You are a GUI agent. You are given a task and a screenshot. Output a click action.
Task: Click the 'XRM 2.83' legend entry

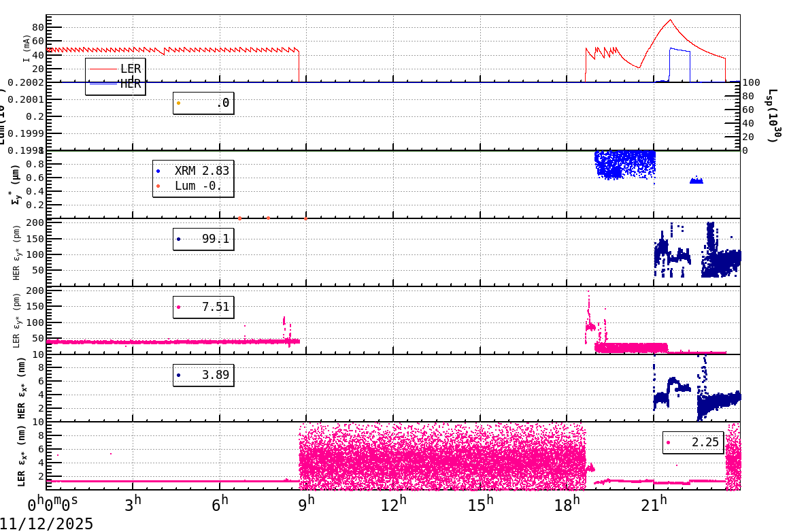(x=193, y=171)
